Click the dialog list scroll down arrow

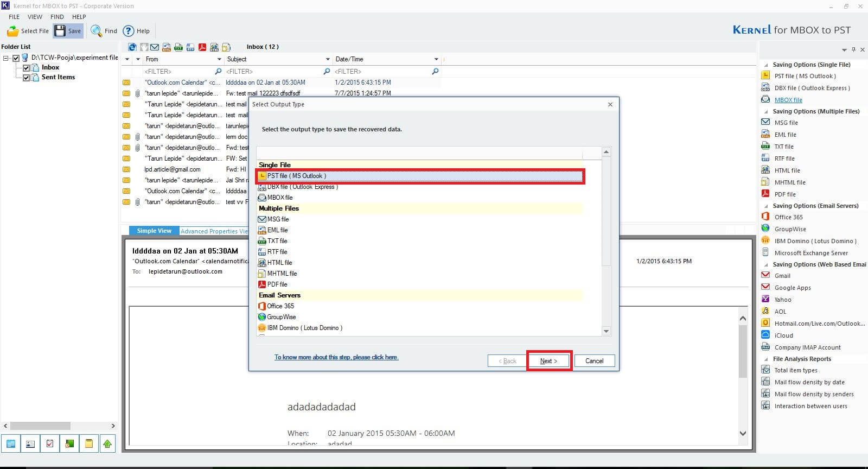click(606, 331)
